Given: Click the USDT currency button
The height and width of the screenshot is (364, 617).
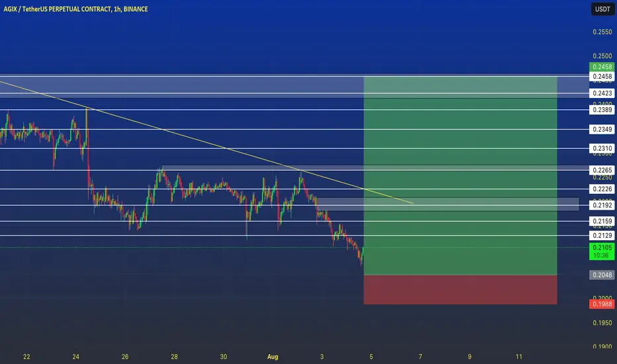Looking at the screenshot, I should pyautogui.click(x=602, y=9).
